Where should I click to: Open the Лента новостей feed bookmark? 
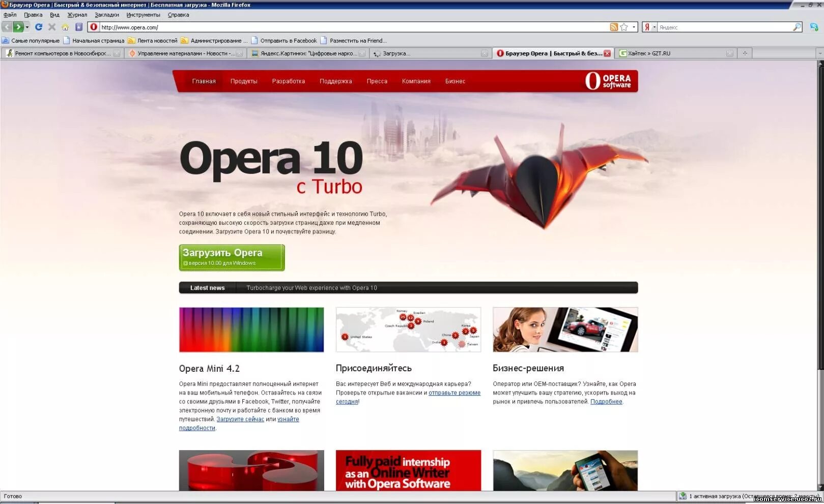point(153,41)
